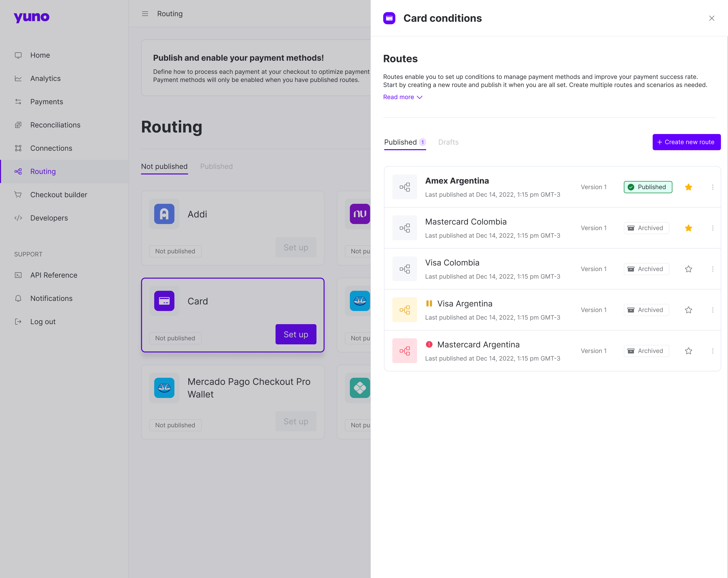Viewport: 728px width, 578px height.
Task: Unfavorite the Amex Argentina route star
Action: pyautogui.click(x=689, y=187)
